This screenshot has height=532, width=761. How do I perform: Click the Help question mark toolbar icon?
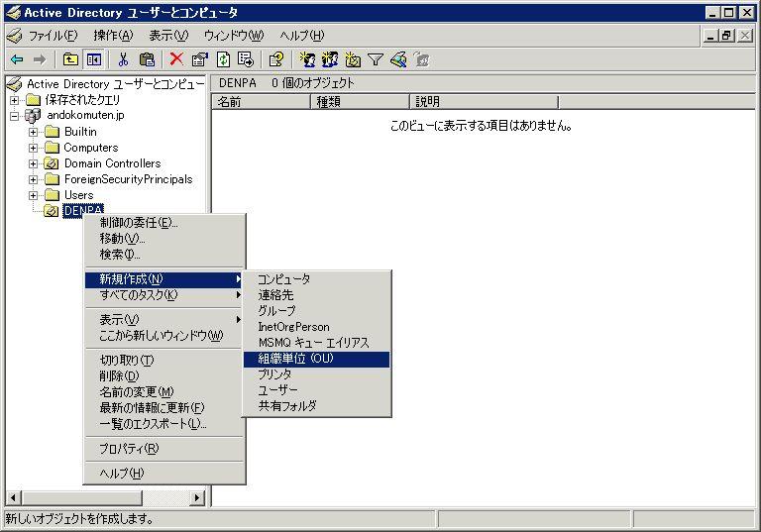click(276, 59)
